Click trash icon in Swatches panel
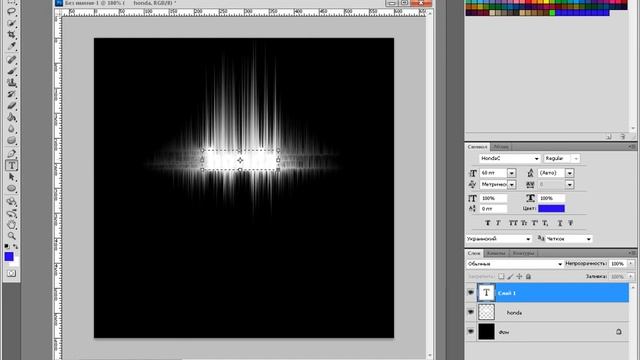Image resolution: width=640 pixels, height=360 pixels. [x=622, y=137]
